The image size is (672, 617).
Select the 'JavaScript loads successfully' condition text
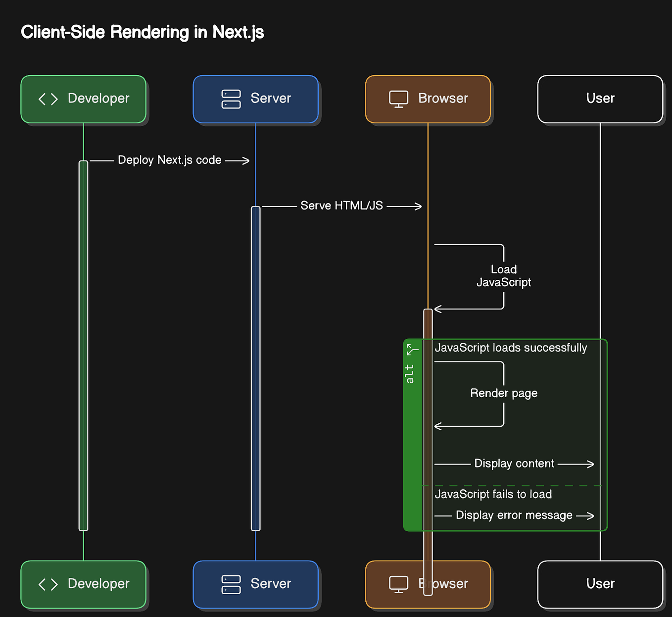pyautogui.click(x=512, y=348)
